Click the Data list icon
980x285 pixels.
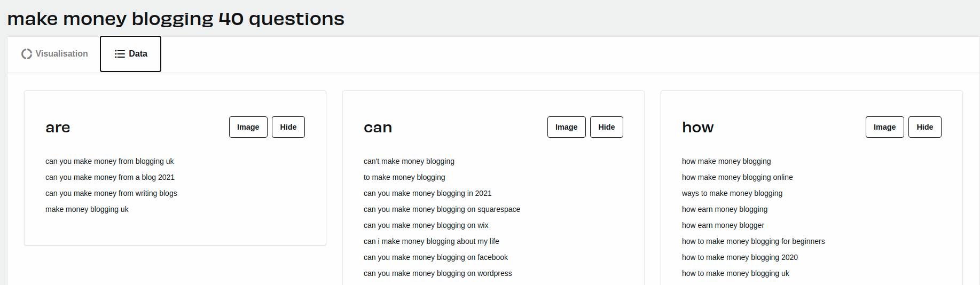[120, 54]
